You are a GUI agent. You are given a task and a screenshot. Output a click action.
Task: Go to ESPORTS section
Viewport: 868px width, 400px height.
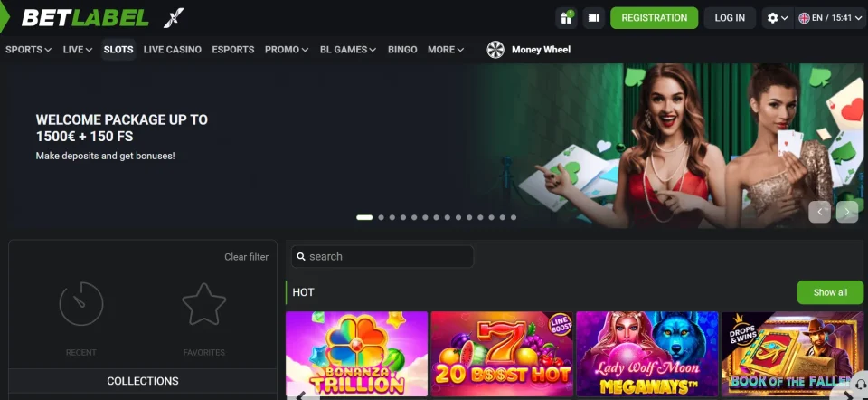233,49
